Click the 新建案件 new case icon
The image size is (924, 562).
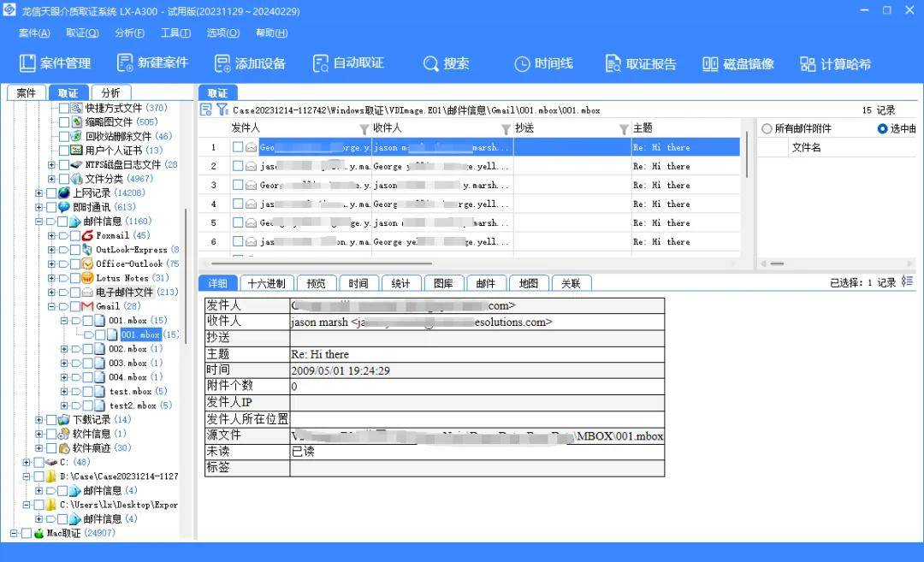(125, 63)
